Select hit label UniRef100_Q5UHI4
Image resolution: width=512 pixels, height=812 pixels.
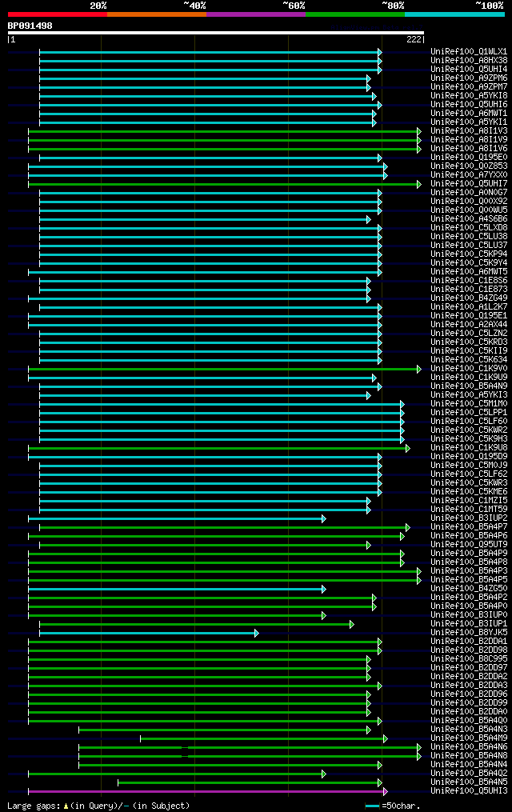point(469,70)
